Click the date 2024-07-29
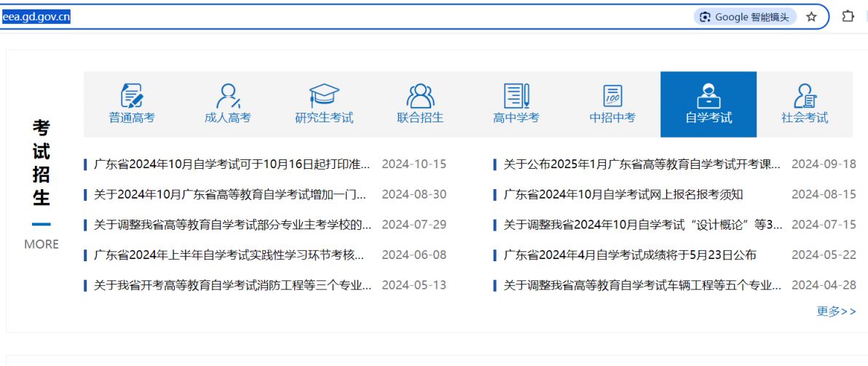 pos(414,225)
